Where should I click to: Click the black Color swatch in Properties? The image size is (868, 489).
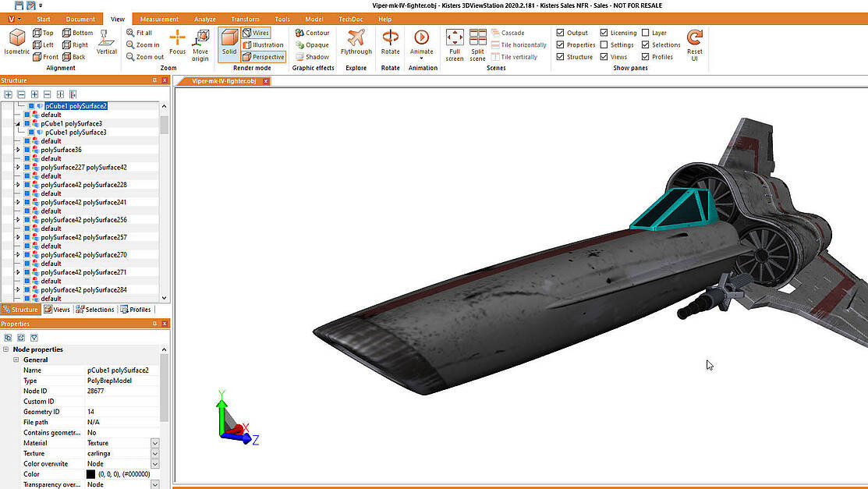tap(90, 475)
